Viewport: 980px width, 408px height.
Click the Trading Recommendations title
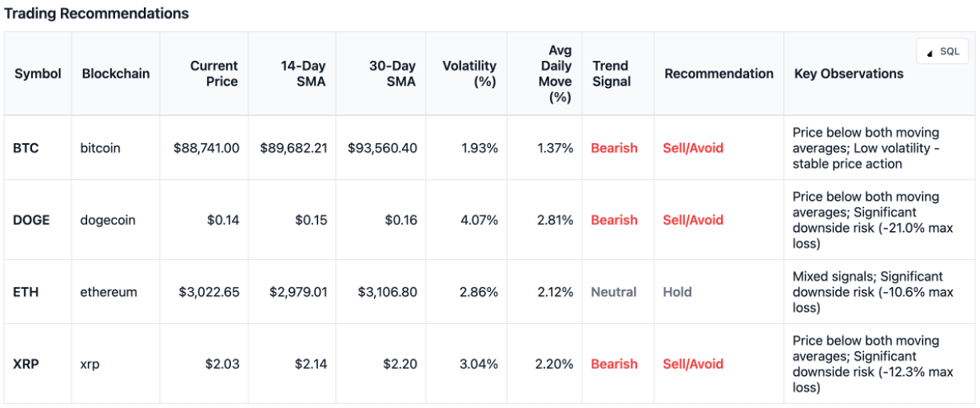click(97, 14)
